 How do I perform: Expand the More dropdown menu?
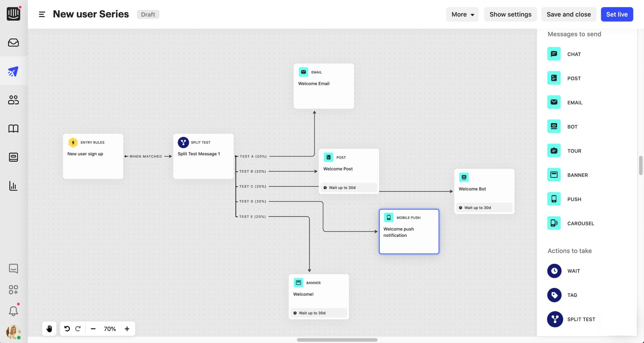tap(462, 14)
